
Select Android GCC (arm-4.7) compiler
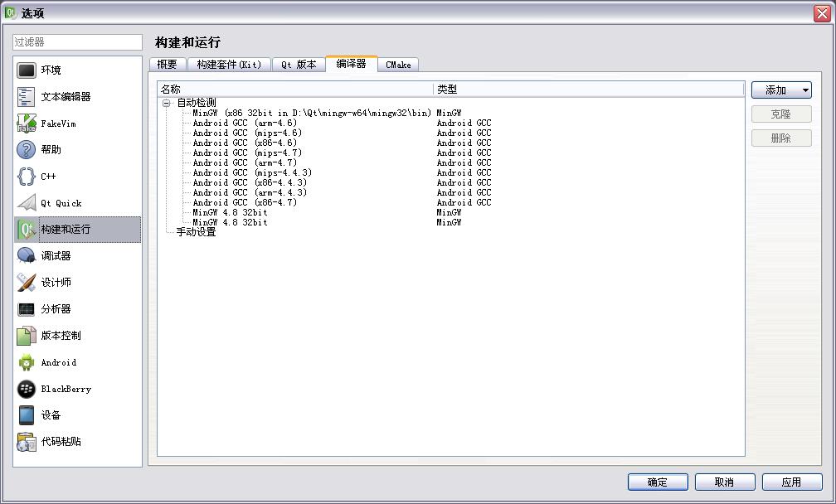click(x=245, y=163)
